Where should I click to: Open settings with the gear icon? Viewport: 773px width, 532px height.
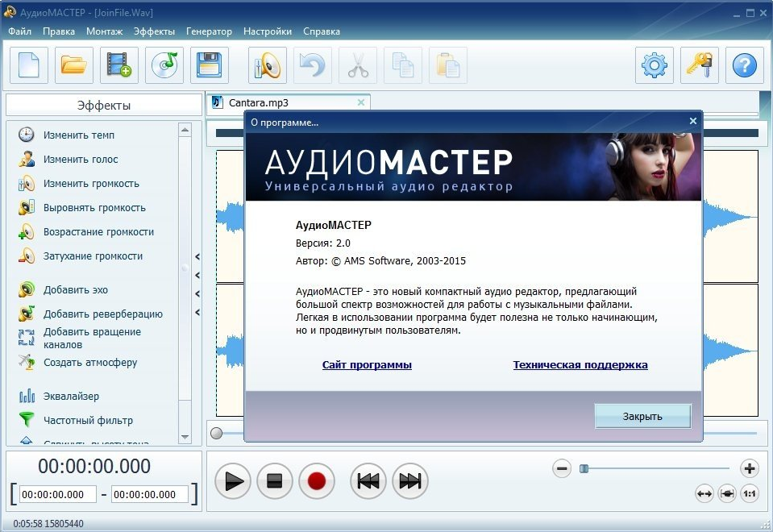(655, 65)
